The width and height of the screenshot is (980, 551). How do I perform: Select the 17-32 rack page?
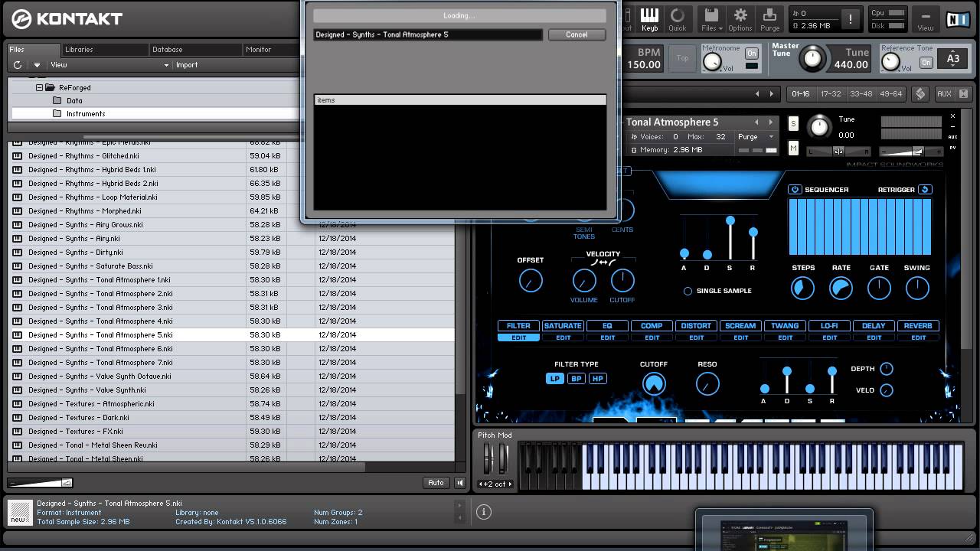click(x=831, y=93)
